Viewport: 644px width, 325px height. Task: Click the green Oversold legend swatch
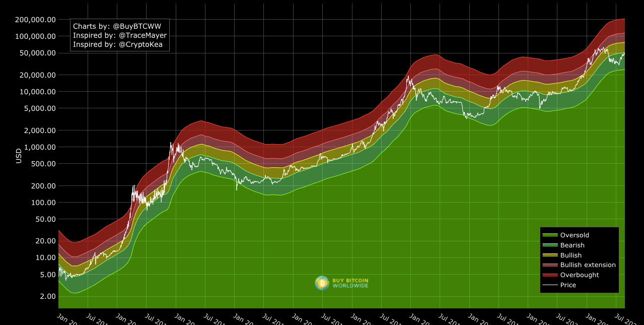550,235
